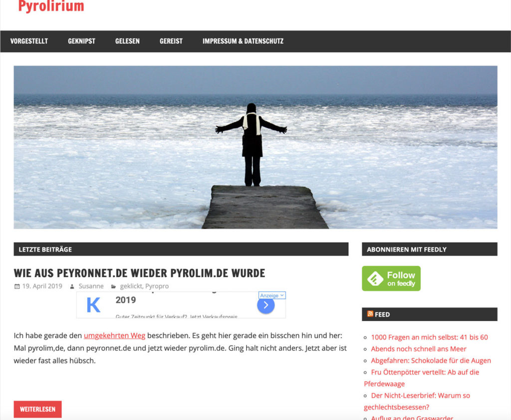
Task: Click the post date 19. April 2019
Action: coord(42,286)
